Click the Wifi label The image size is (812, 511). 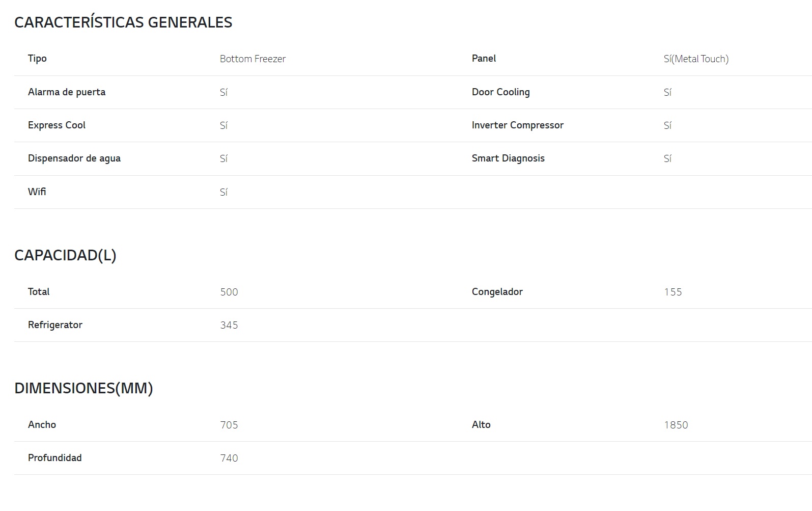(x=37, y=192)
